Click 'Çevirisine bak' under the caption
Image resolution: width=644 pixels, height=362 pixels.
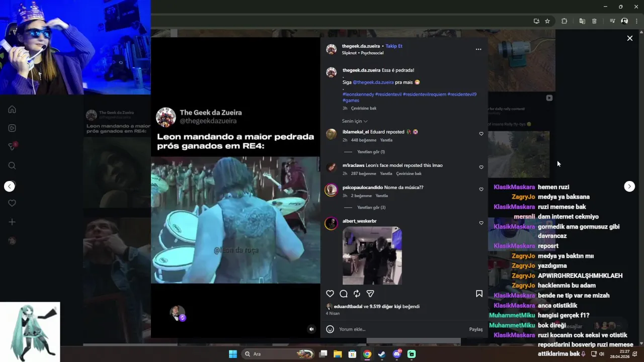coord(364,108)
